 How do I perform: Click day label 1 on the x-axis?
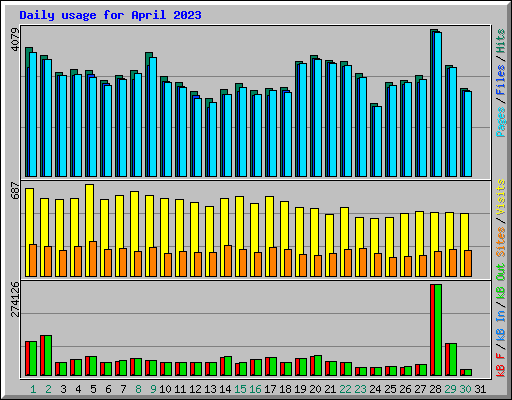33,389
